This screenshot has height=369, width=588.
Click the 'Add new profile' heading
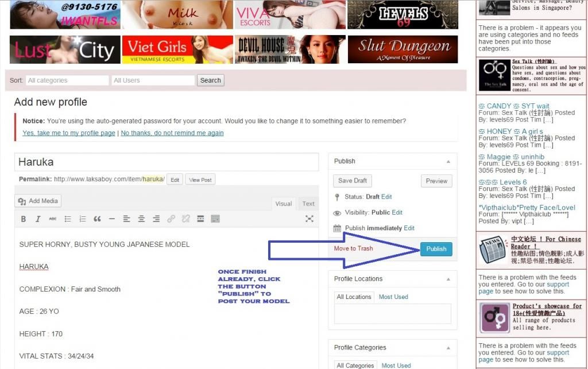(51, 102)
